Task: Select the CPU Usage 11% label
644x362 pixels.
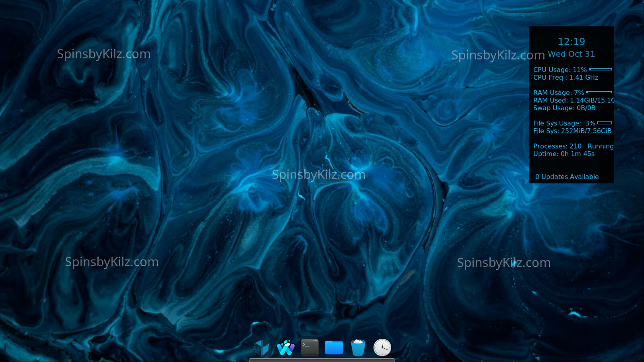Action: pyautogui.click(x=559, y=70)
